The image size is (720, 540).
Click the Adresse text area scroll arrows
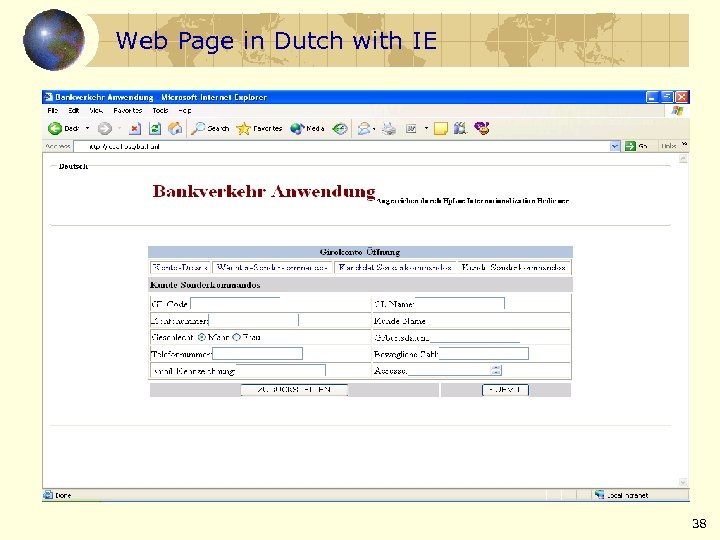click(x=496, y=370)
